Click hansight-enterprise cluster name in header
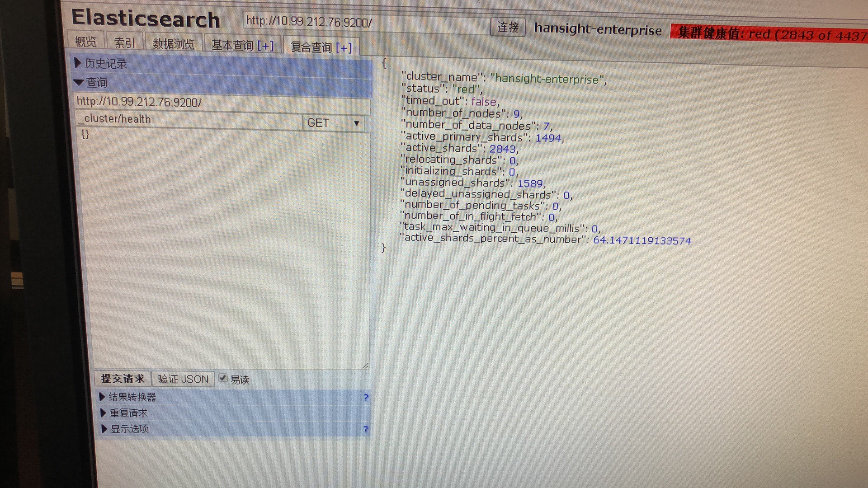The width and height of the screenshot is (868, 488). coord(598,29)
